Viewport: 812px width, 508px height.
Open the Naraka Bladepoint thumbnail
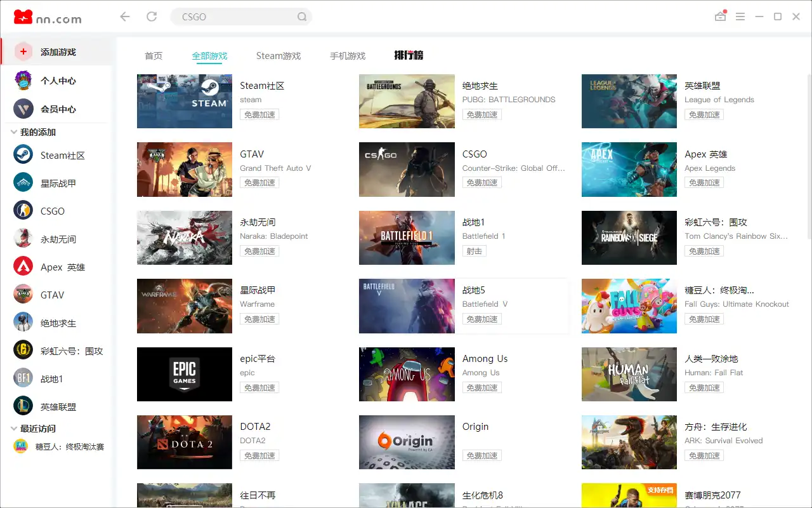tap(185, 237)
